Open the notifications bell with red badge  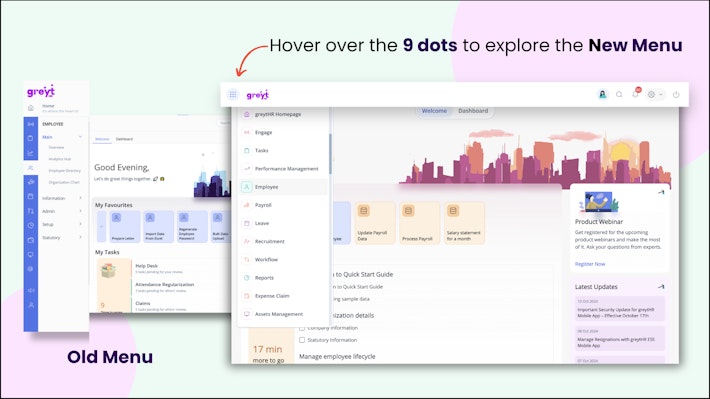[636, 93]
